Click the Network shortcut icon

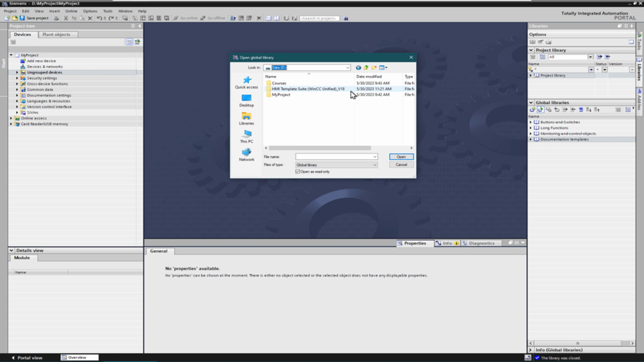247,154
